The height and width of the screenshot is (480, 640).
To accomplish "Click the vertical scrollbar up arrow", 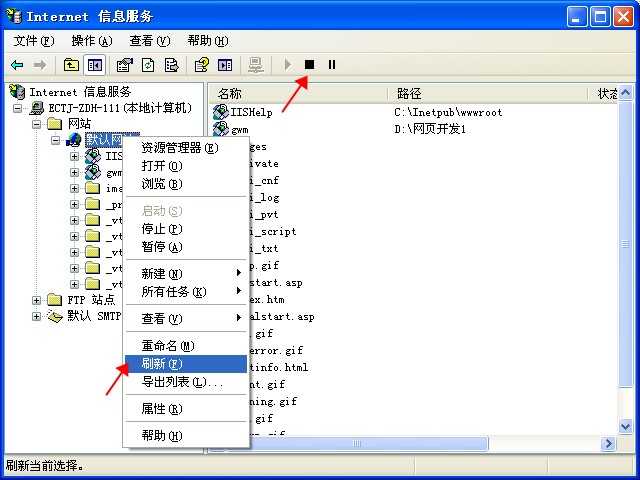I will pos(625,93).
